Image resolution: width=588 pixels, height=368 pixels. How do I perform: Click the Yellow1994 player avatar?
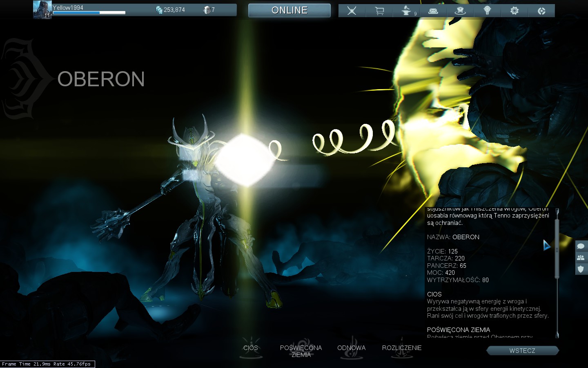point(42,10)
